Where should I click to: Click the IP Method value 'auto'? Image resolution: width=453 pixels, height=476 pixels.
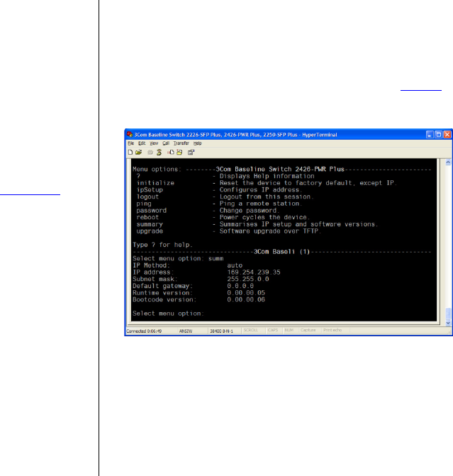click(235, 265)
